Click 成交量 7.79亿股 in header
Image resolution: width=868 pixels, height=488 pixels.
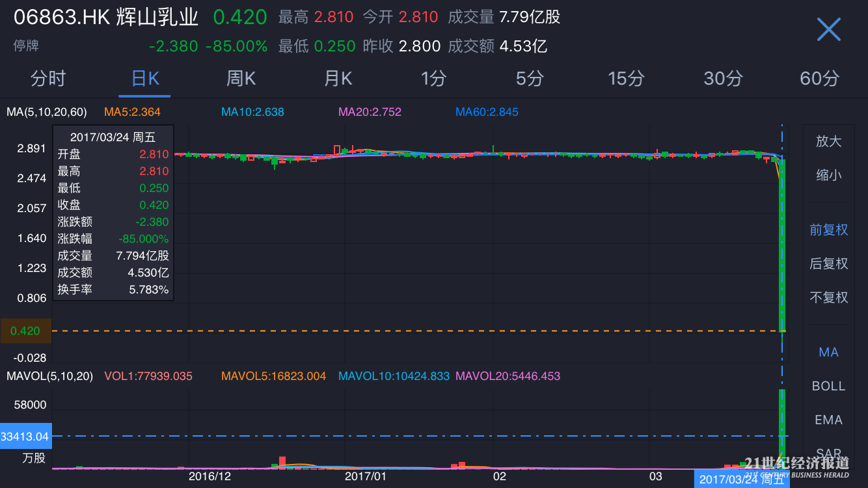(504, 18)
